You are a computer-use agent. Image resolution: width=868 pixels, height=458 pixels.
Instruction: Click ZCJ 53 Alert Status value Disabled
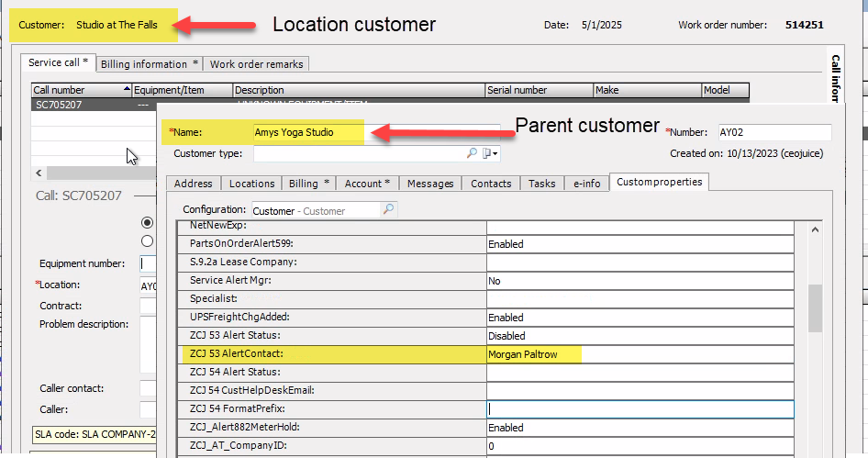[x=640, y=336]
